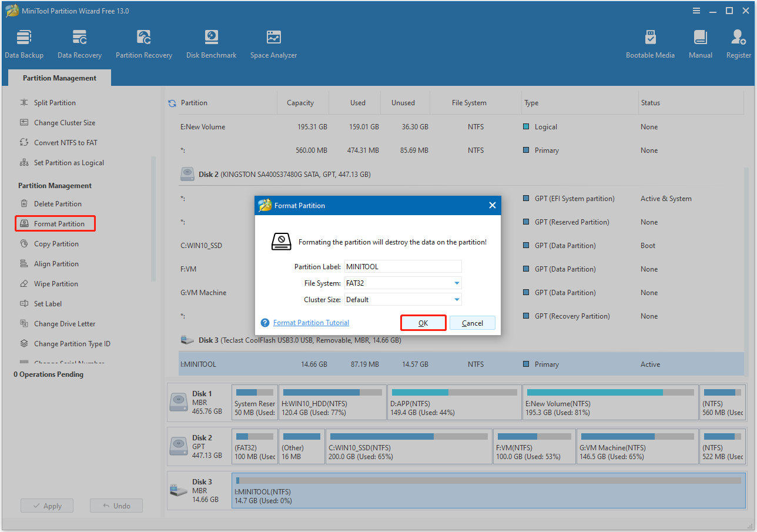The image size is (757, 532).
Task: Open Bootable Media creator
Action: pos(650,42)
